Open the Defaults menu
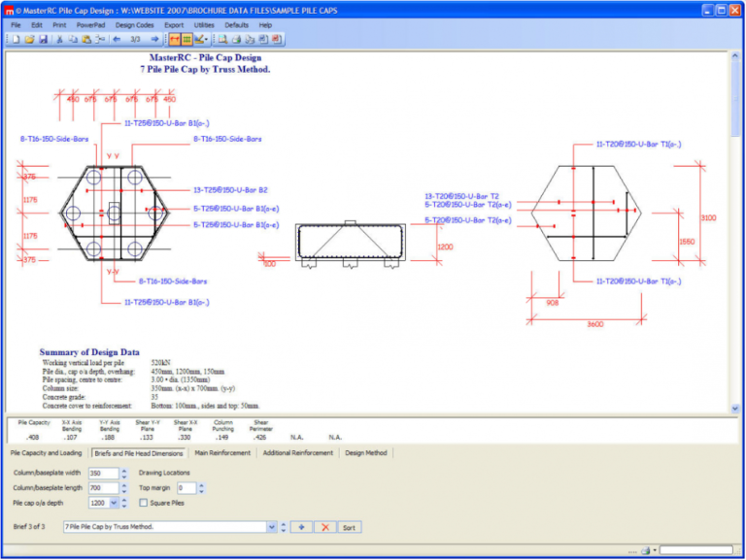 pos(236,25)
